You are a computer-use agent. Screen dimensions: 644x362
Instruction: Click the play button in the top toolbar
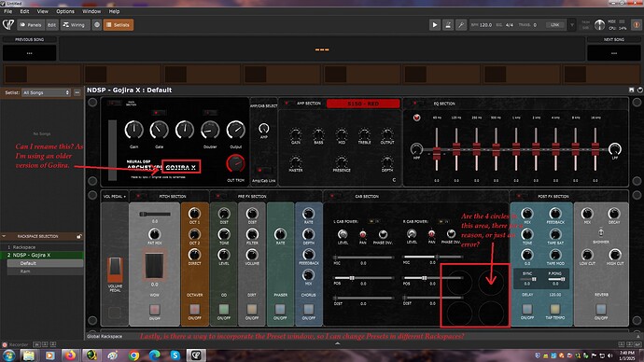[435, 25]
